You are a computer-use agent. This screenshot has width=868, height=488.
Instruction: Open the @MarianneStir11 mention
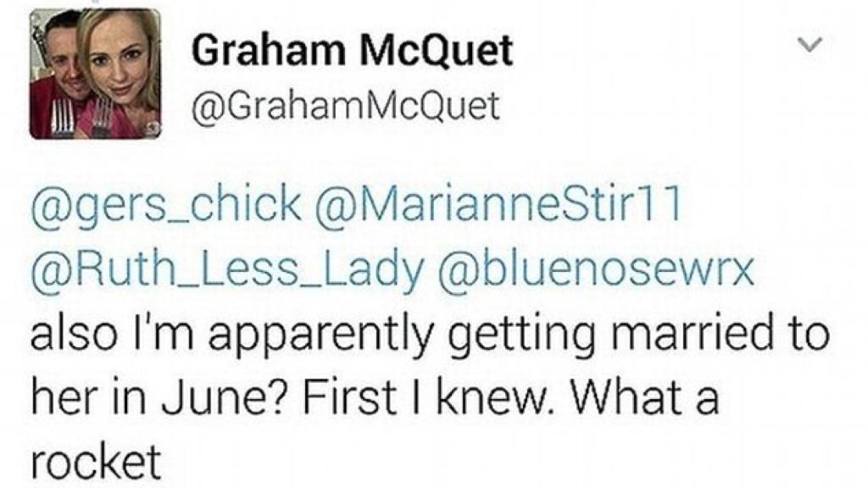(x=498, y=206)
